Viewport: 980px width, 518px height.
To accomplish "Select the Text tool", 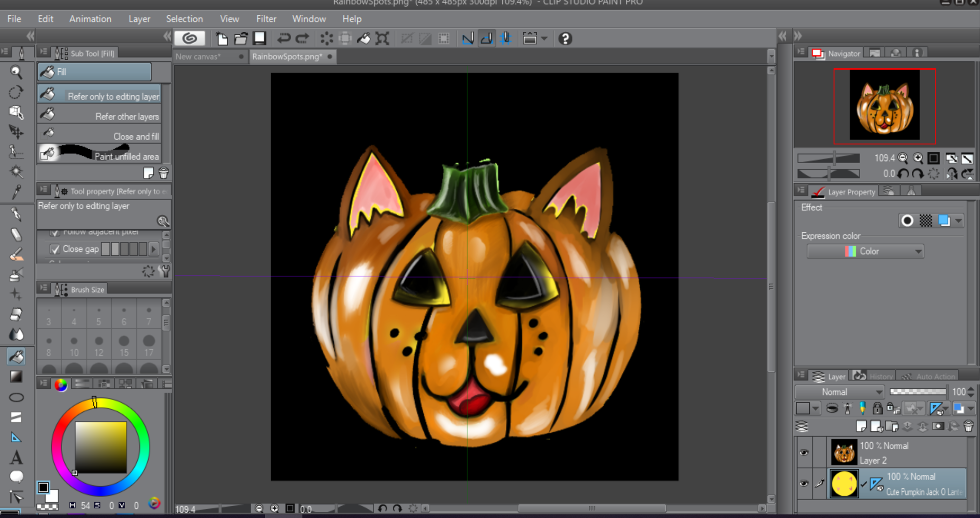I will pyautogui.click(x=16, y=457).
